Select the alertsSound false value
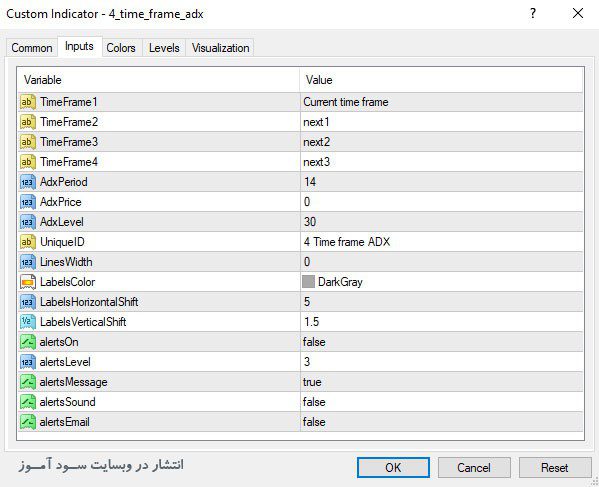Screen dimensions: 599x487 point(442,402)
